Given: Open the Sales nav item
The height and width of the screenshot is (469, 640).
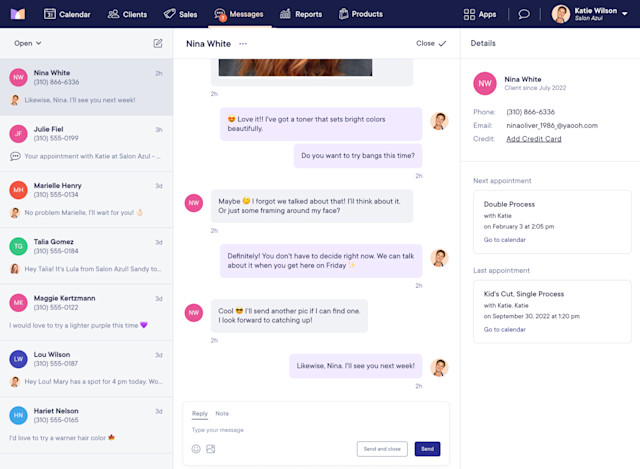Looking at the screenshot, I should pos(180,14).
